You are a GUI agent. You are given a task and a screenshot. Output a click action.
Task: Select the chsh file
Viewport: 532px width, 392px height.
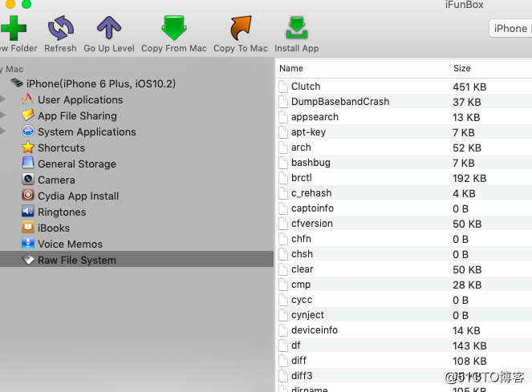point(302,254)
